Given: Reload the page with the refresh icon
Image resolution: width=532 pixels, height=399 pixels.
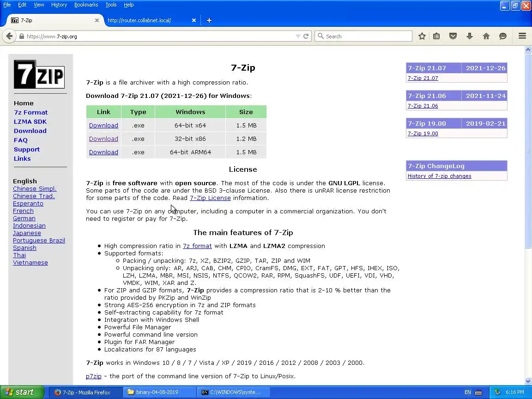Looking at the screenshot, I should pos(306,36).
